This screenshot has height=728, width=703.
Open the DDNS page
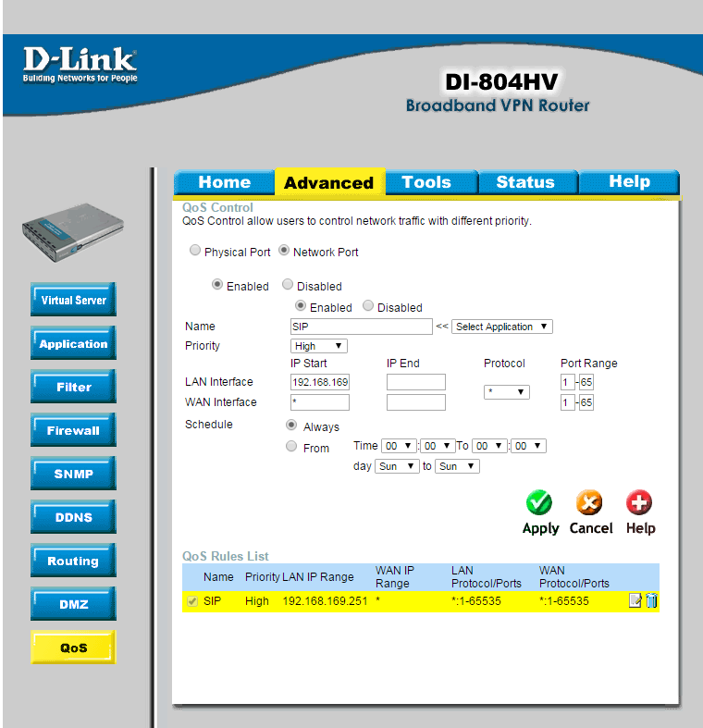[73, 517]
